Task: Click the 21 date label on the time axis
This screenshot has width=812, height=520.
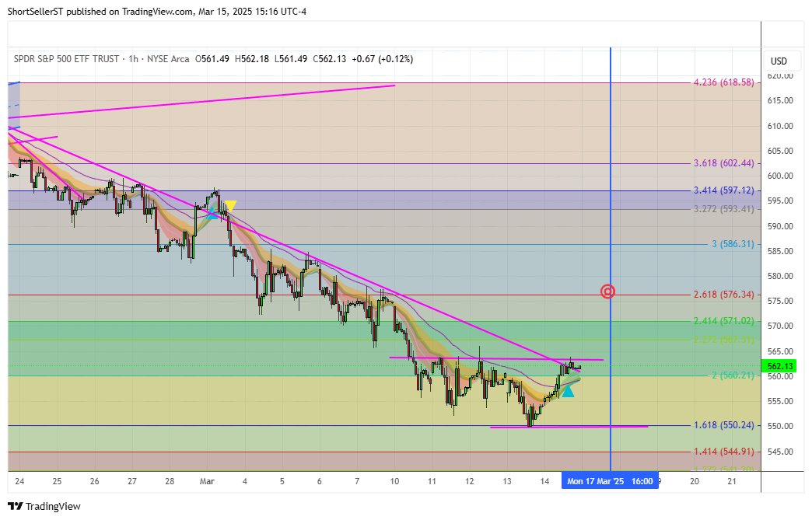Action: 732,481
